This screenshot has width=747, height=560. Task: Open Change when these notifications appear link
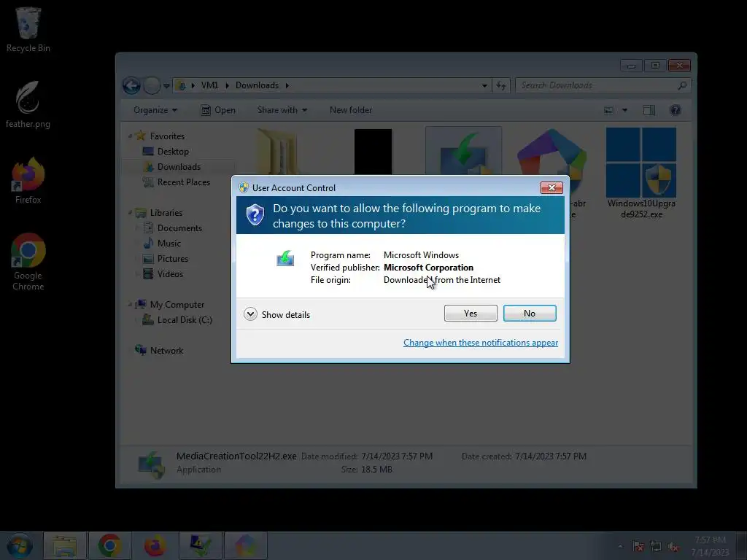(x=481, y=343)
